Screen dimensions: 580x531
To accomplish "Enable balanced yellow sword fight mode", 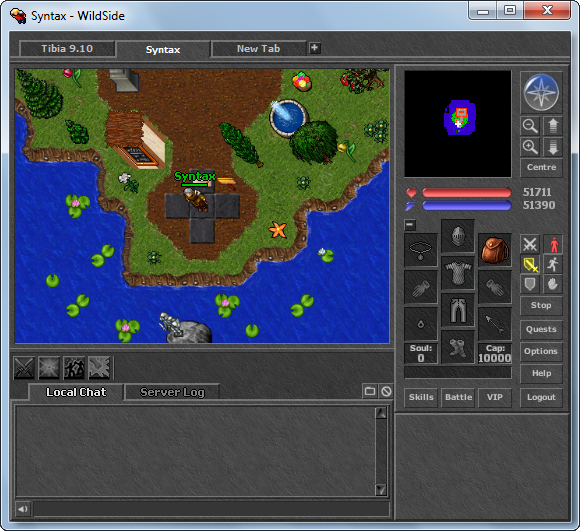I will (x=530, y=264).
